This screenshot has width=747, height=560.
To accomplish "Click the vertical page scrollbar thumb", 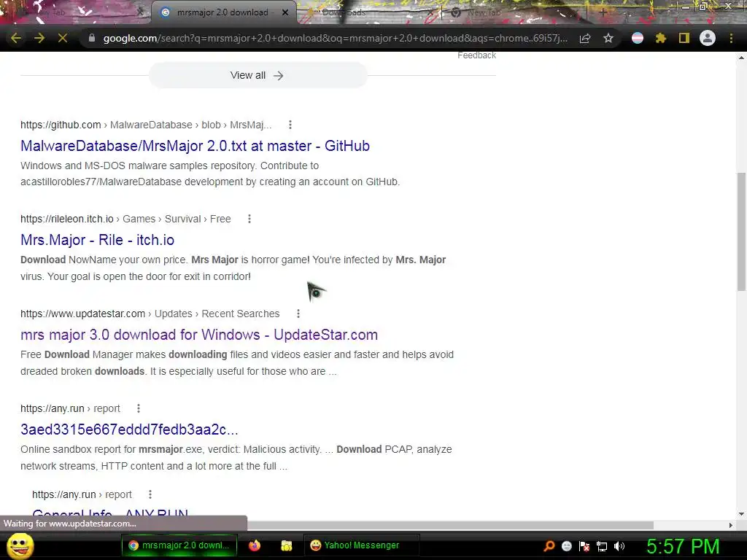I will tap(741, 231).
